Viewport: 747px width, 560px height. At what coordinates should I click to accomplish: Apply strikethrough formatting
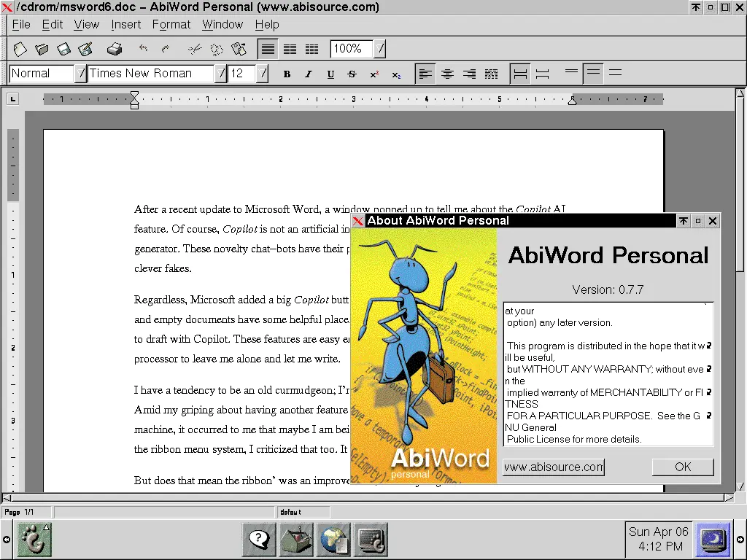tap(352, 74)
